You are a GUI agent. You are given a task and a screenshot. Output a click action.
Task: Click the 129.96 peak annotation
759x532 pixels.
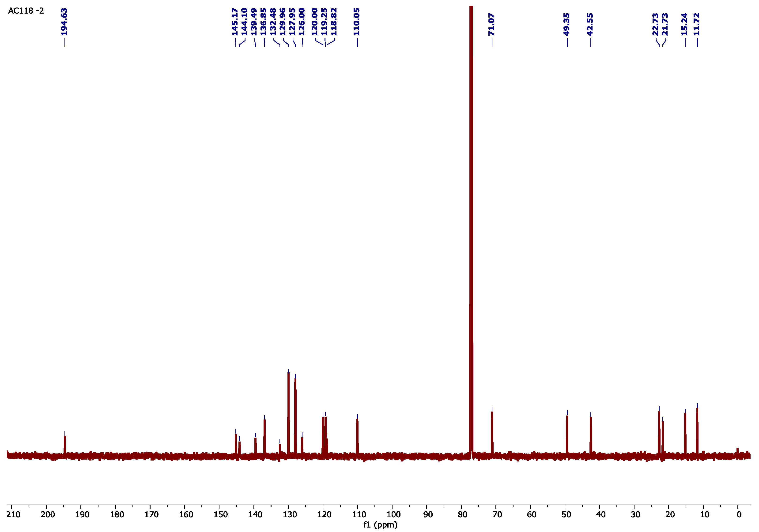(x=283, y=22)
